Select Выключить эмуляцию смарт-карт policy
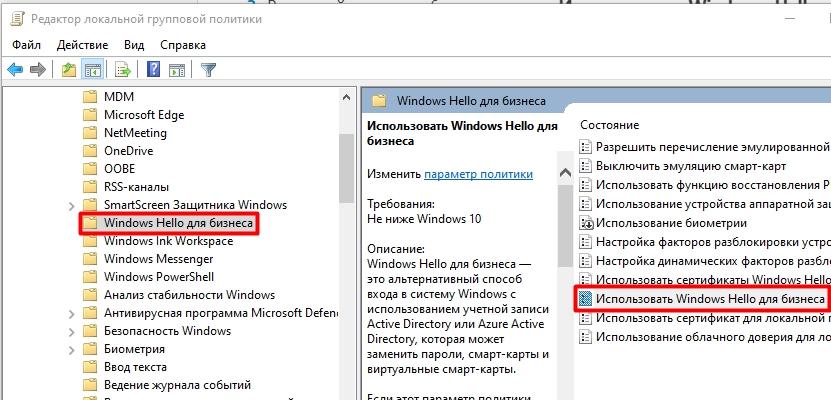Screen dimensions: 831x400 click(x=691, y=166)
